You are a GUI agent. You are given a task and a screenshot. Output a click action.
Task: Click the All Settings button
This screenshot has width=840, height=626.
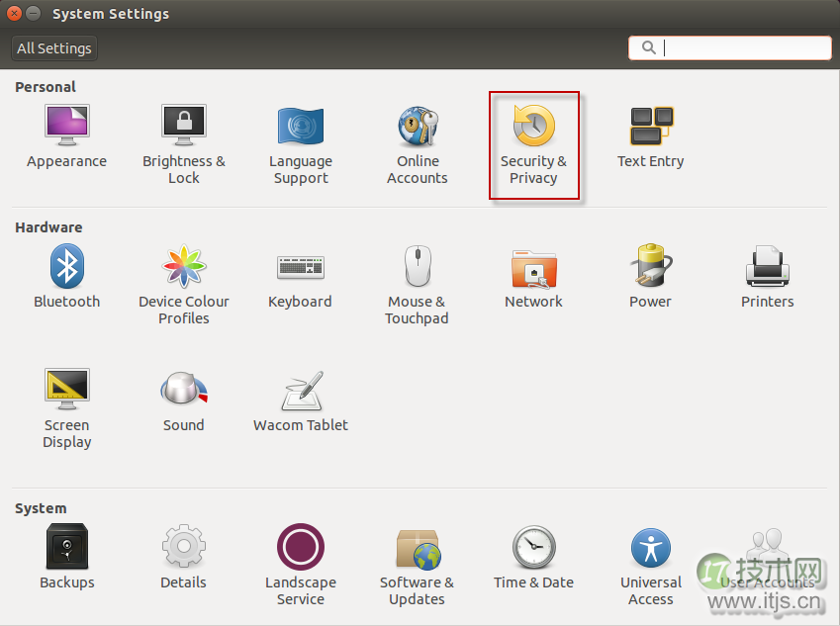pyautogui.click(x=53, y=47)
